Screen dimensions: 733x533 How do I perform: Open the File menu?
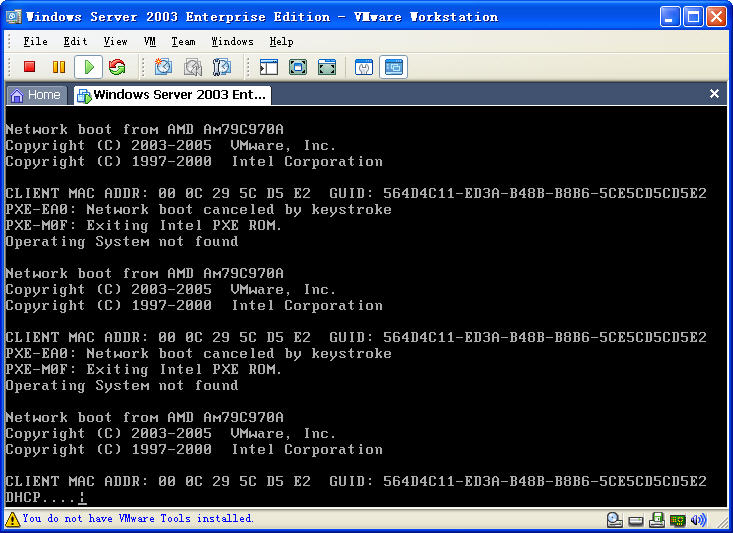tap(36, 42)
